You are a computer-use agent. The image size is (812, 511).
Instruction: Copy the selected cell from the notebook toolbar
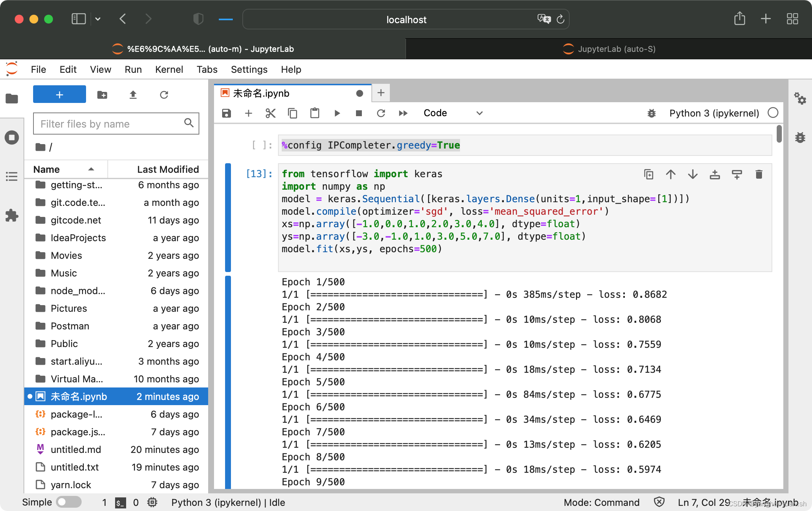pos(293,113)
